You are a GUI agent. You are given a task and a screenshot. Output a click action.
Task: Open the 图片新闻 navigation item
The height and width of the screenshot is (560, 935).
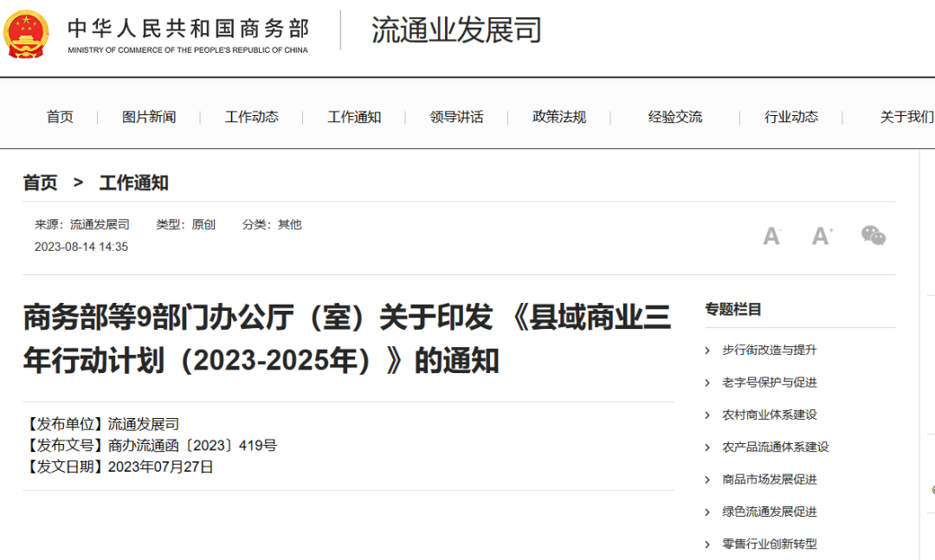tap(149, 117)
